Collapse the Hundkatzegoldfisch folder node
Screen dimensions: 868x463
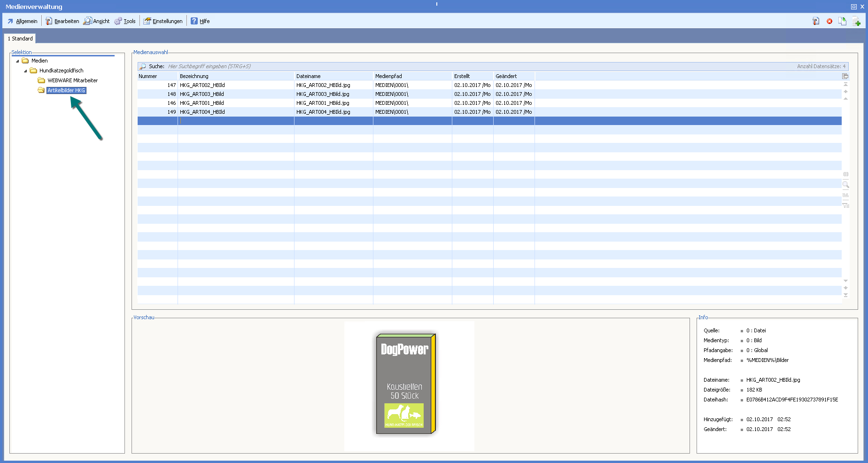[x=26, y=71]
